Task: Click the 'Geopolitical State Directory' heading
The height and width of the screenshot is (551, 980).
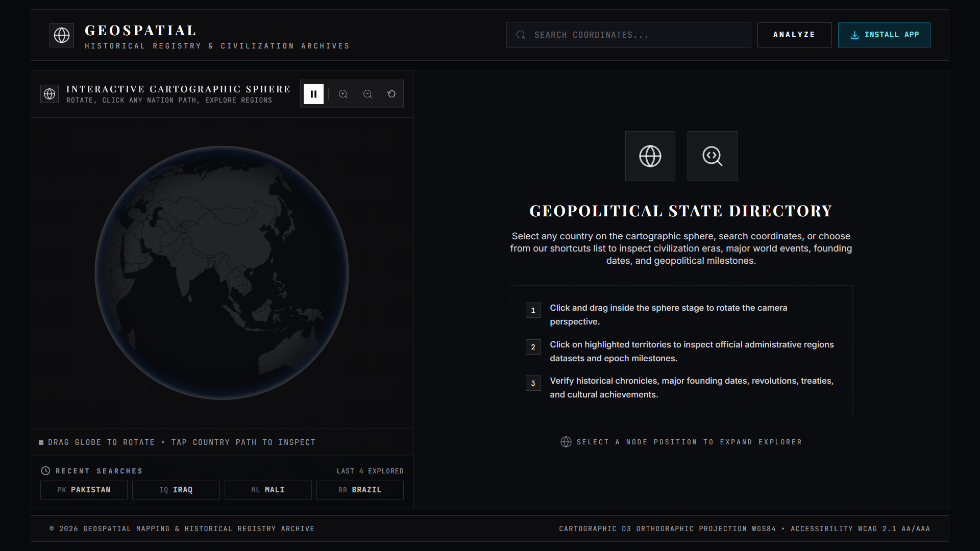Action: pos(681,211)
